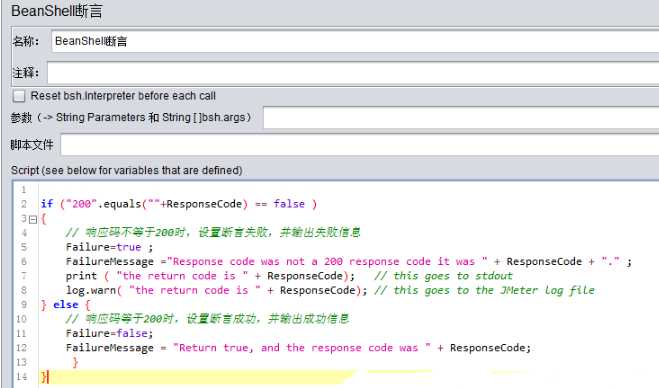Screen dimensions: 659x388
Task: Click the 参数 String Parameters label
Action: tap(131, 117)
